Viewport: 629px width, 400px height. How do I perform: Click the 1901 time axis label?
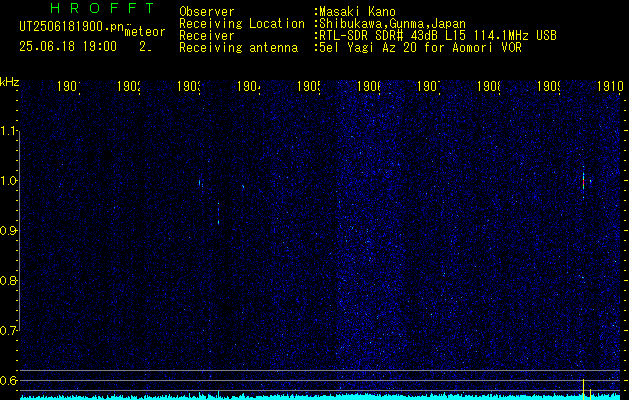[x=69, y=86]
